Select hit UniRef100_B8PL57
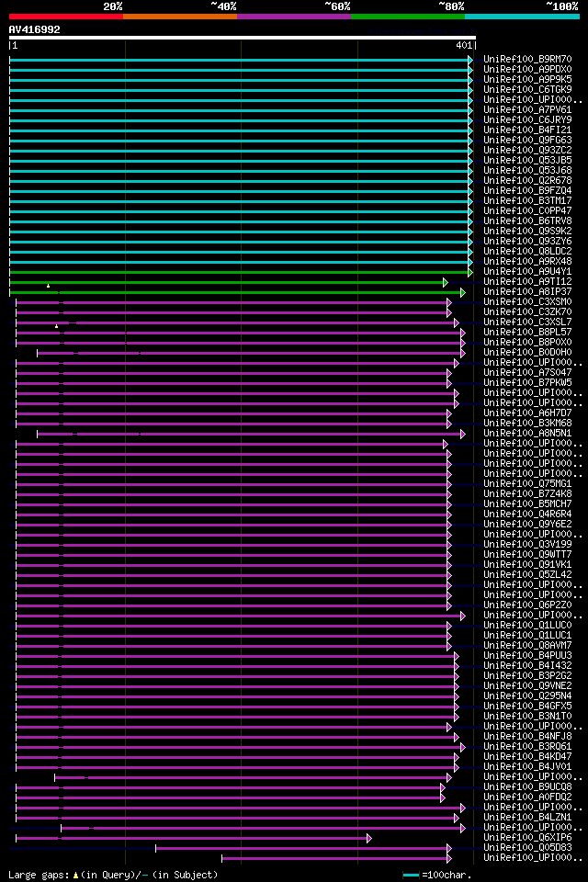Image resolution: width=588 pixels, height=882 pixels. tap(527, 333)
